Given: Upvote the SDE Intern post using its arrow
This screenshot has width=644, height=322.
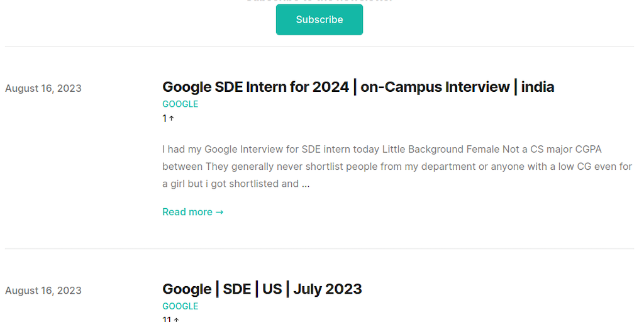Looking at the screenshot, I should (x=172, y=118).
